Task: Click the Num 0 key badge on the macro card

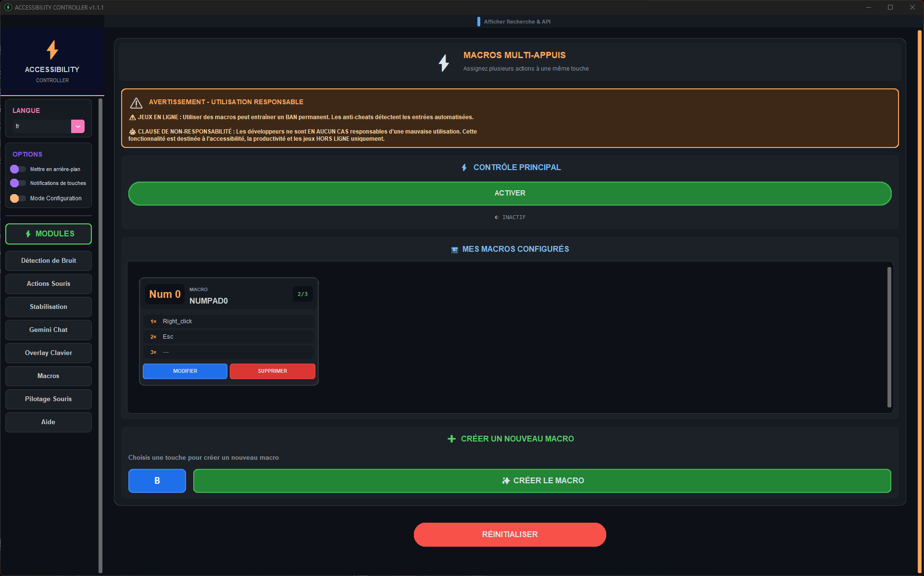Action: [x=165, y=294]
